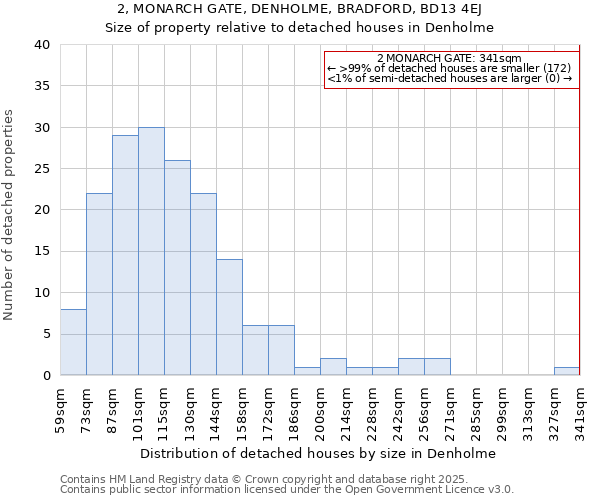Select the histogram bar for 228sqm to 242sqm
Image resolution: width=600 pixels, height=500 pixels.
click(386, 371)
